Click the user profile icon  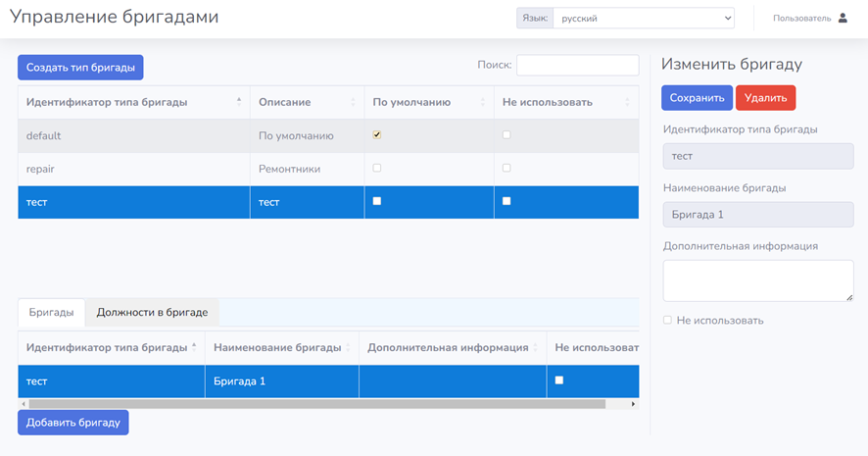843,18
